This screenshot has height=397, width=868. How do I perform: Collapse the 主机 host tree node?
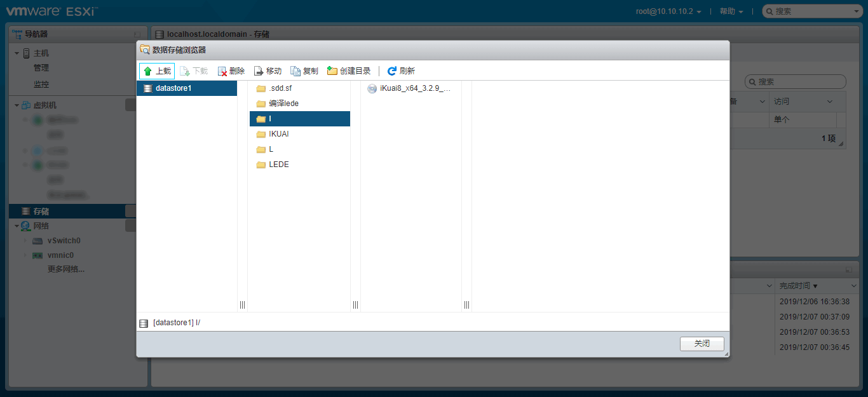pyautogui.click(x=17, y=53)
